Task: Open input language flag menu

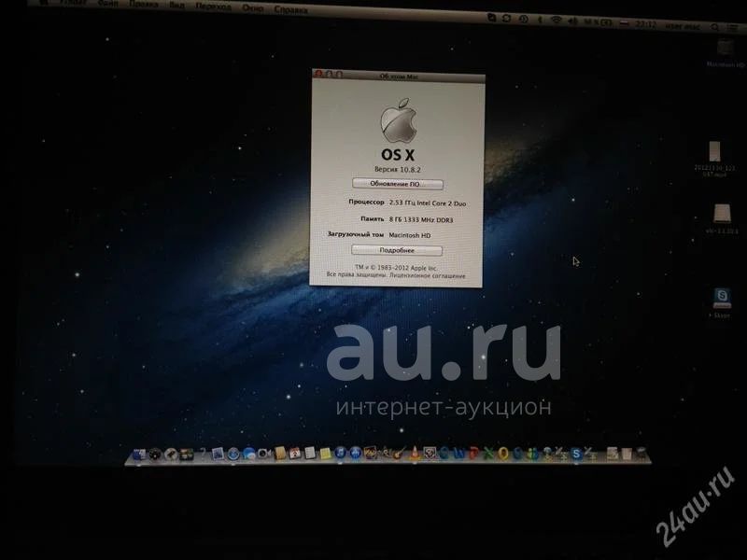Action: (624, 22)
